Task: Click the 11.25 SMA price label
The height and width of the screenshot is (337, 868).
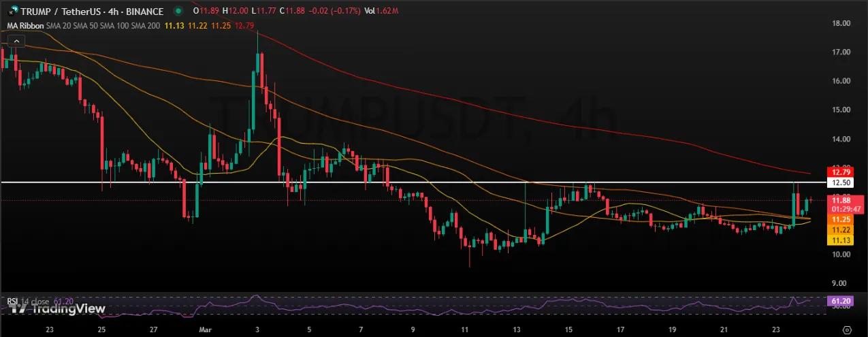Action: (x=839, y=219)
